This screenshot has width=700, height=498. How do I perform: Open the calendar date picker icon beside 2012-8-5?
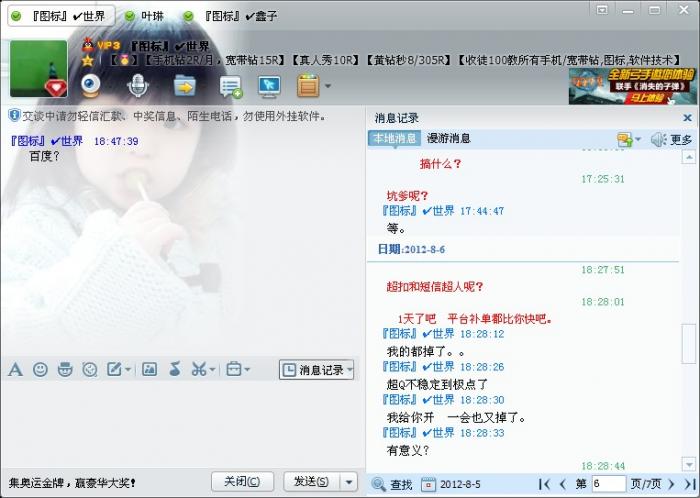(429, 484)
